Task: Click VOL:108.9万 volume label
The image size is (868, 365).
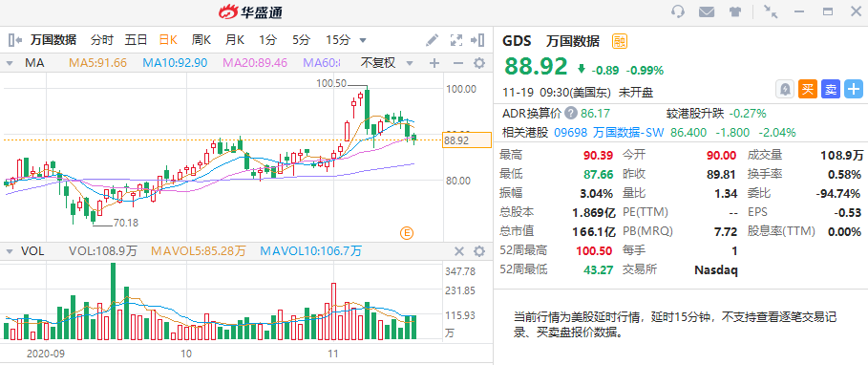Action: [102, 251]
